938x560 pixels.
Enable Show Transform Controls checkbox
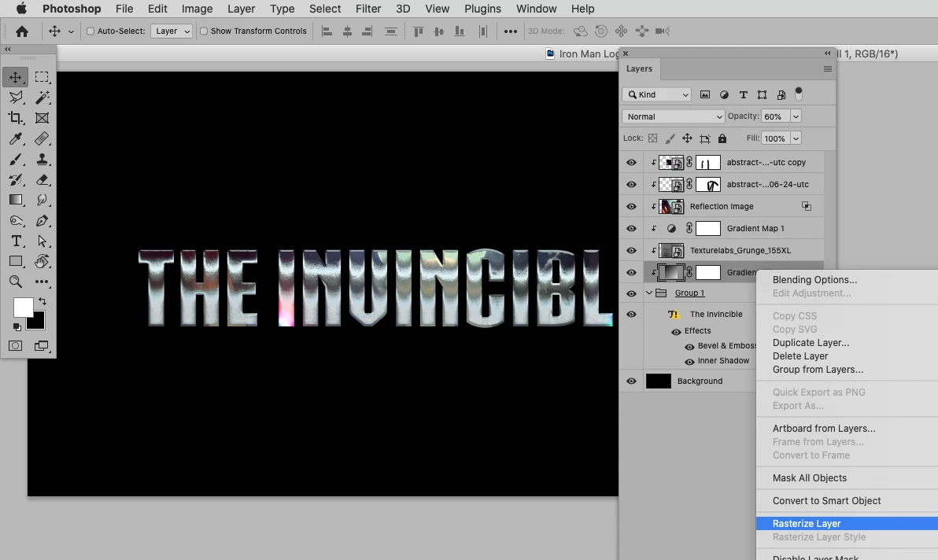point(203,31)
